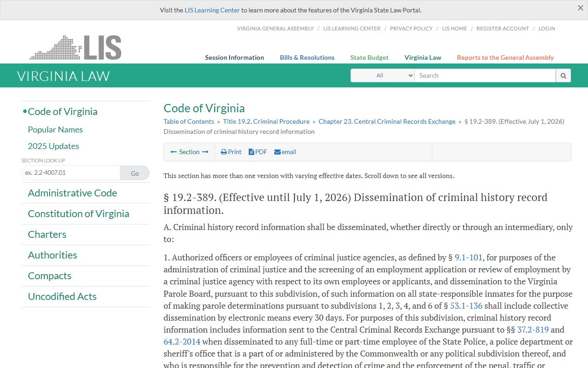Screen dimensions: 588x368
Task: Click the Login link
Action: [547, 29]
